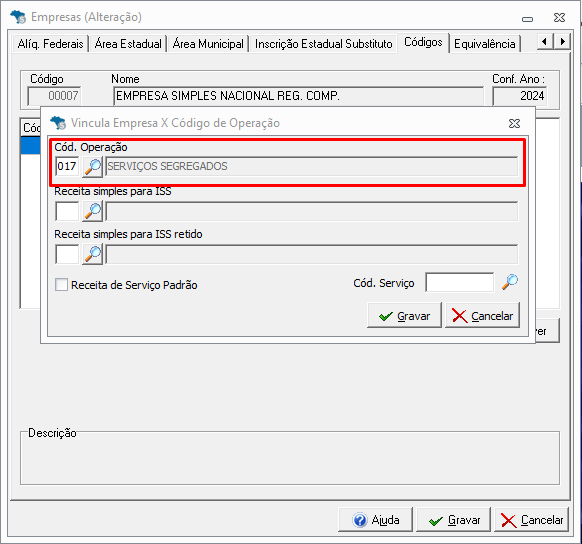Screen dimensions: 582x544
Task: Show earlier tabs with left arrow
Action: pos(545,41)
